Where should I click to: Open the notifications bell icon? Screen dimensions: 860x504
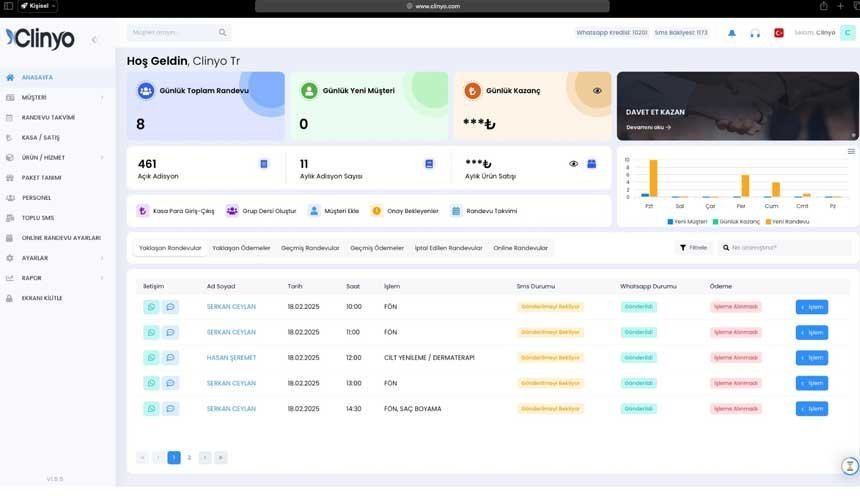(x=732, y=33)
